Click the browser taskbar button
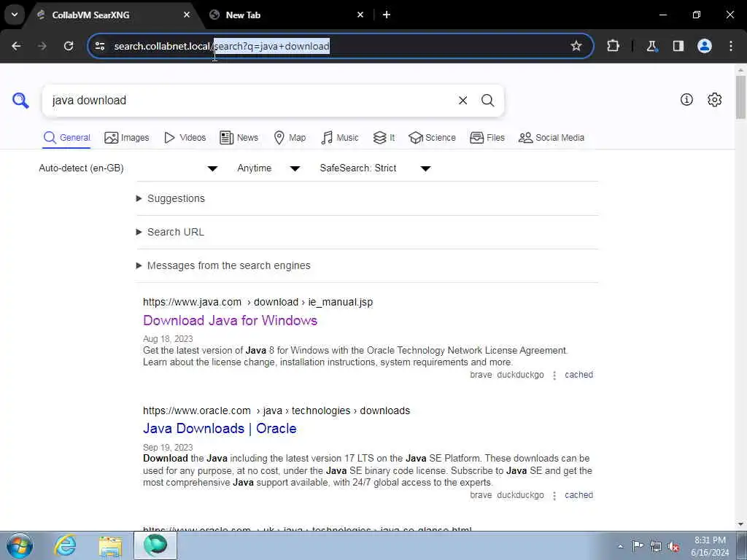 coord(155,545)
